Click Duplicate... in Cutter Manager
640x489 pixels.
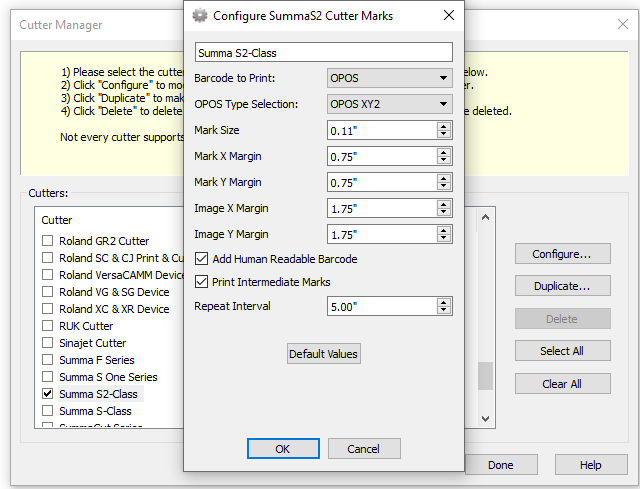[562, 286]
